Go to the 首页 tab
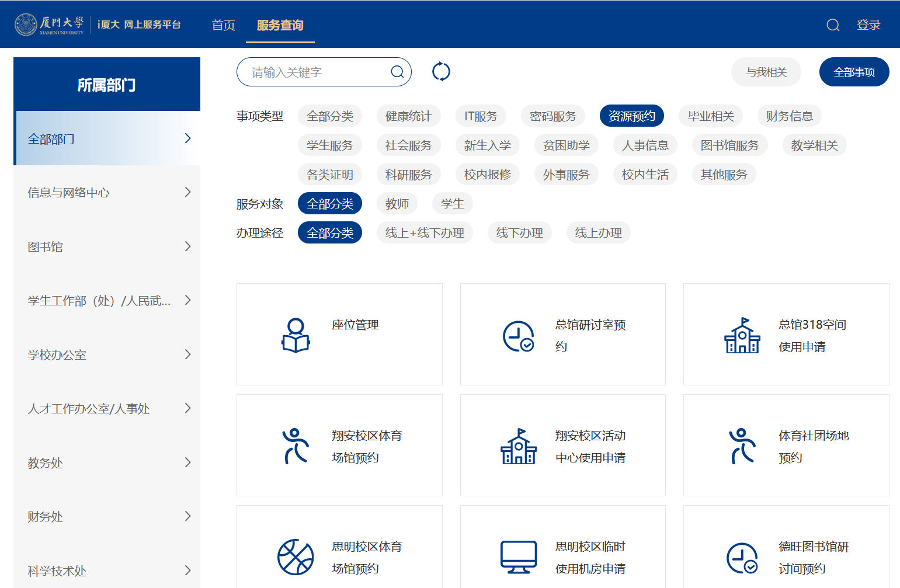This screenshot has width=900, height=588. pos(223,25)
